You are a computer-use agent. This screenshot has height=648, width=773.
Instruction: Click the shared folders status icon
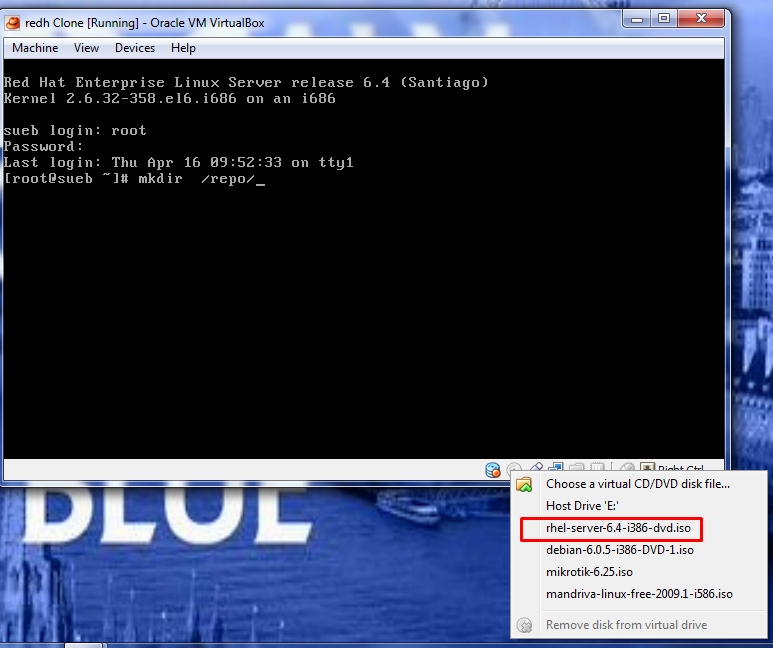pyautogui.click(x=577, y=467)
